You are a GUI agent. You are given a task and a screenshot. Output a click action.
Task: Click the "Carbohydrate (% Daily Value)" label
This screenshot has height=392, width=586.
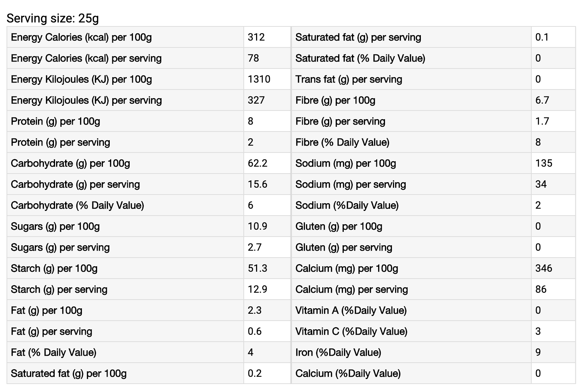[78, 205]
